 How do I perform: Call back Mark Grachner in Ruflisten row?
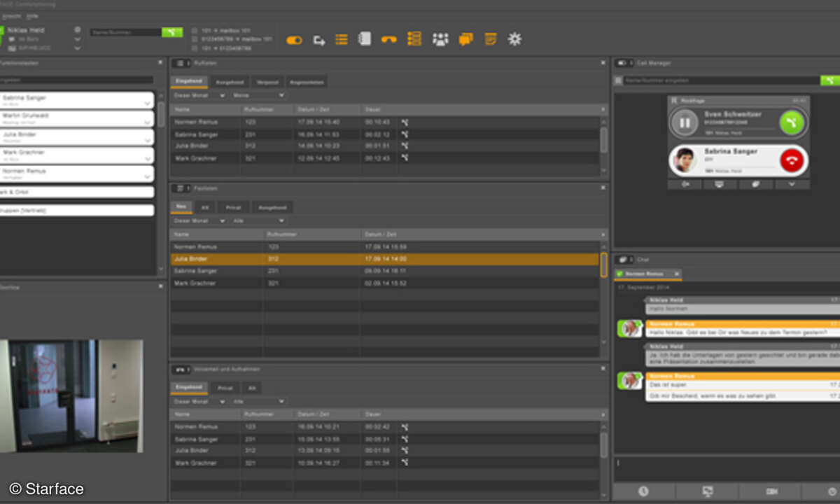[405, 157]
